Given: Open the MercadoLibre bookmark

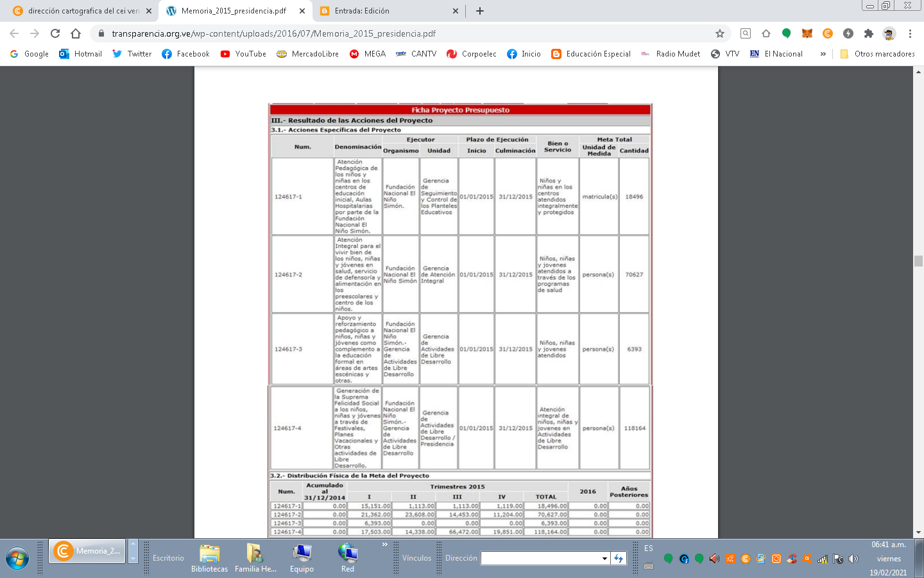Looking at the screenshot, I should [307, 54].
